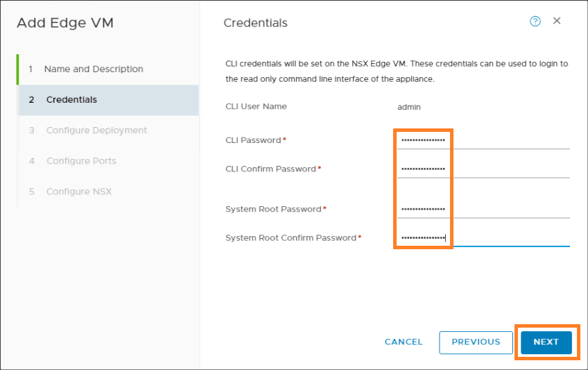Image resolution: width=588 pixels, height=370 pixels.
Task: Open the Configure Deployment step
Action: pos(96,131)
